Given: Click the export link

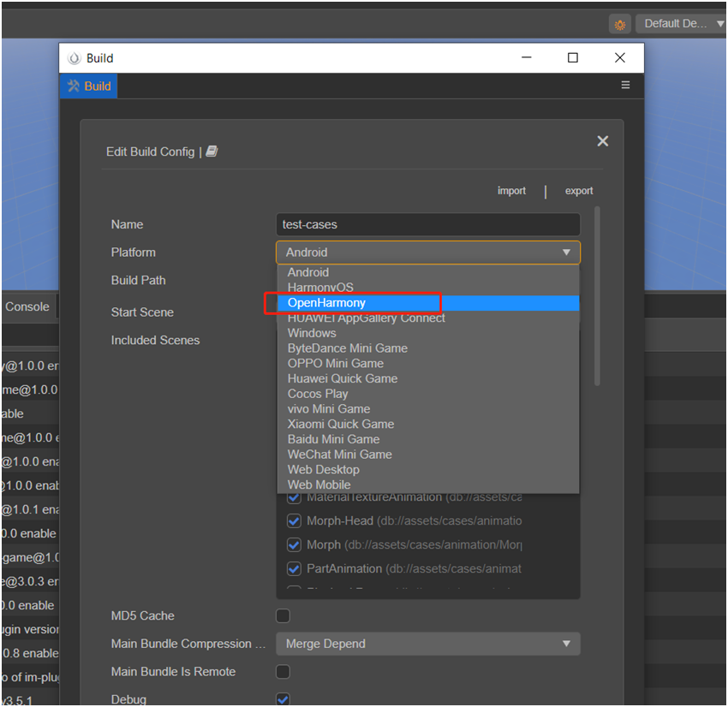Looking at the screenshot, I should click(x=579, y=191).
